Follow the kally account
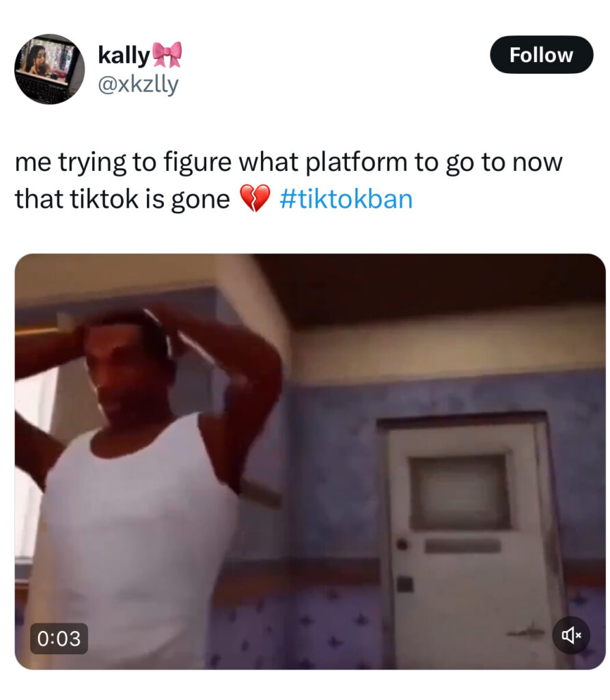610x700 pixels. [541, 55]
